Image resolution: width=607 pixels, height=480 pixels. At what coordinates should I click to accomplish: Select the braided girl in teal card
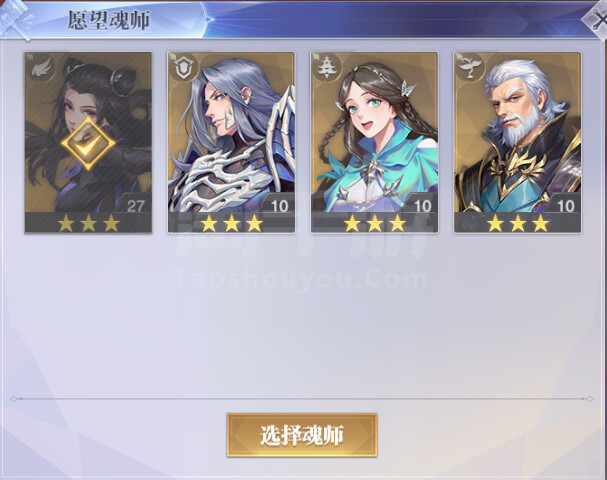tap(374, 142)
